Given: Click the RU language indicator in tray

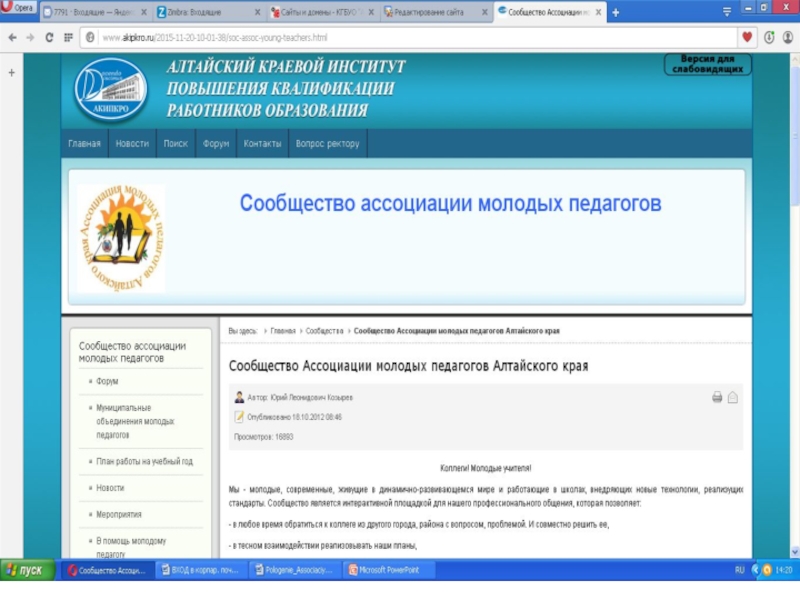Looking at the screenshot, I should [x=739, y=570].
